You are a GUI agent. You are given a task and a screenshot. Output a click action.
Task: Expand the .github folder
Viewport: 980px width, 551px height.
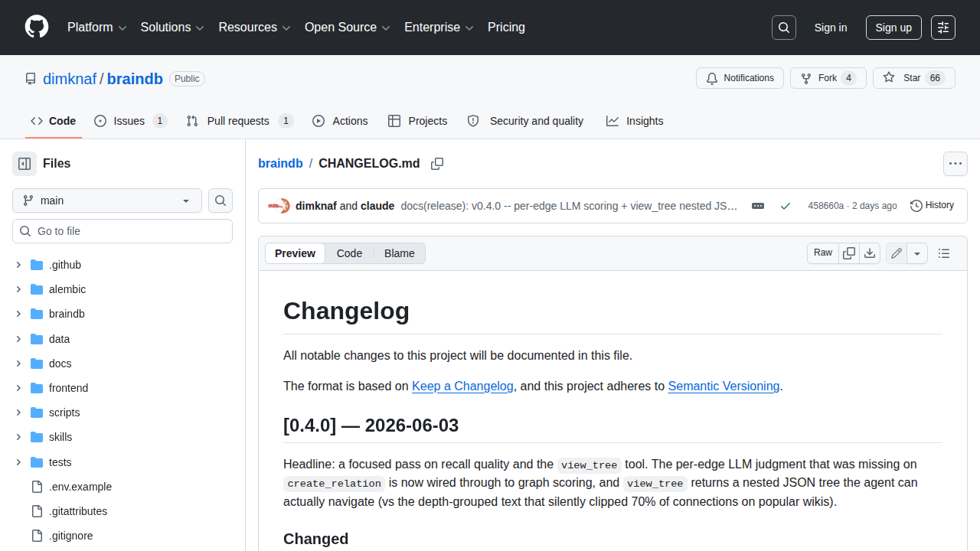[18, 265]
